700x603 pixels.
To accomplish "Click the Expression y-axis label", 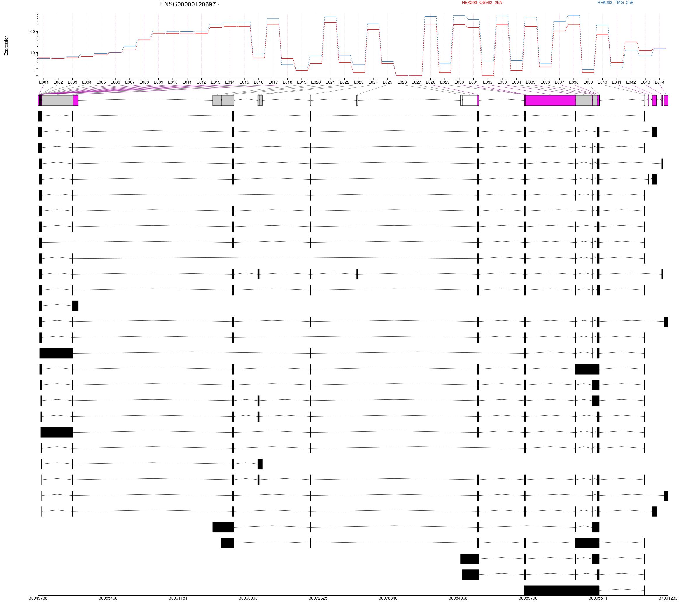I will coord(6,45).
